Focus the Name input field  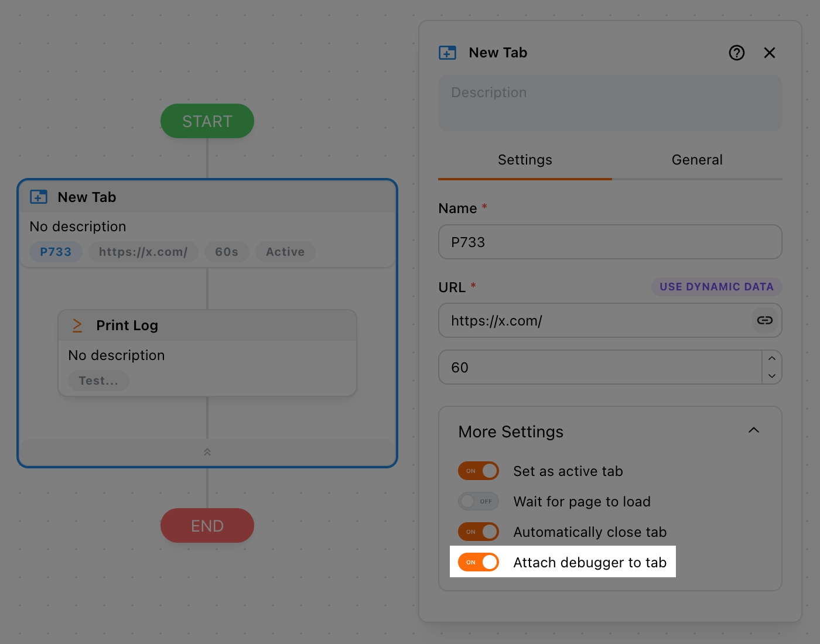[610, 242]
